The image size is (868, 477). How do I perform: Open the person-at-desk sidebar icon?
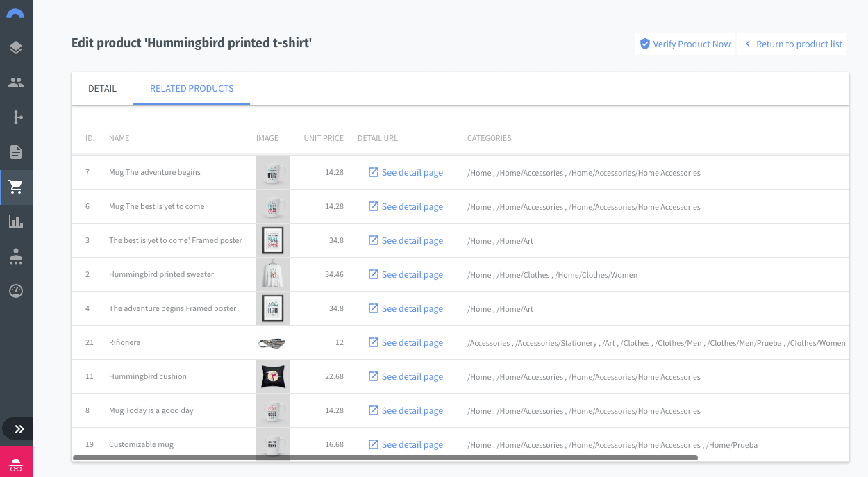coord(16,256)
